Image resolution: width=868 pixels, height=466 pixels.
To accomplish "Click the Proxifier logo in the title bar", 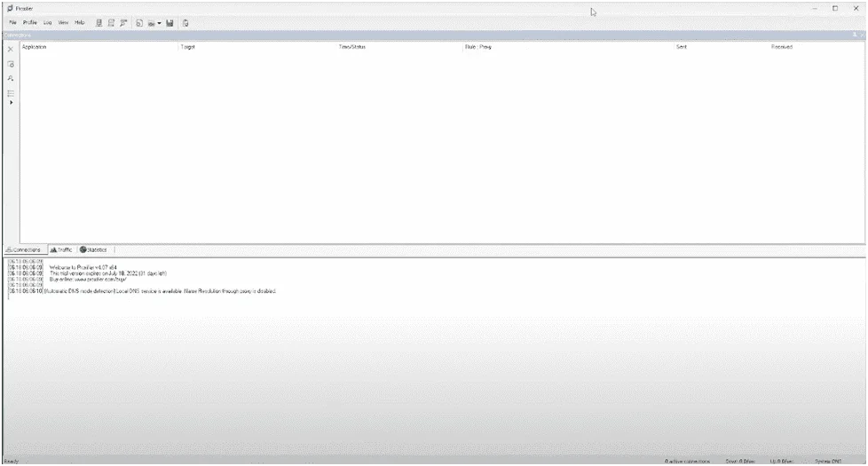I will point(10,8).
